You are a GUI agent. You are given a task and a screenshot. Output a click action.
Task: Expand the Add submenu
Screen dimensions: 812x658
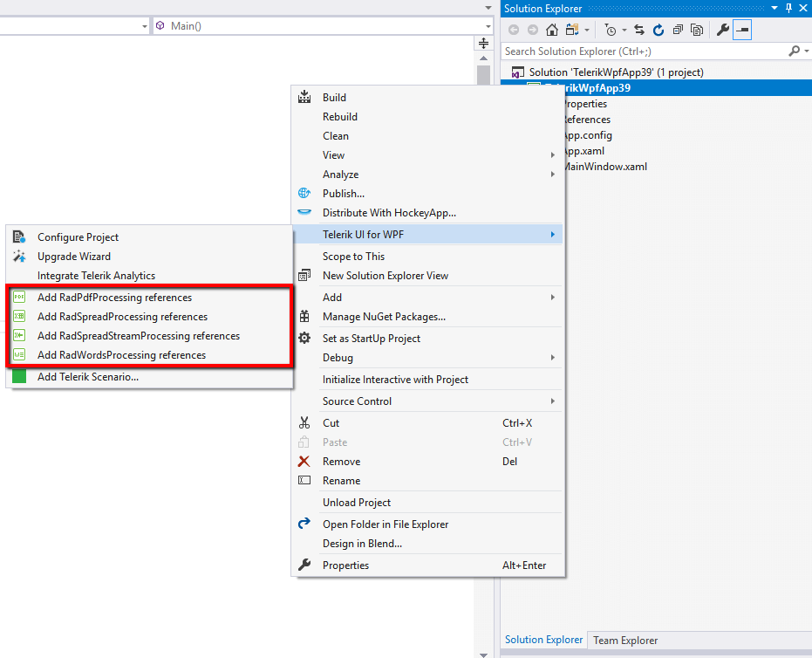point(427,298)
